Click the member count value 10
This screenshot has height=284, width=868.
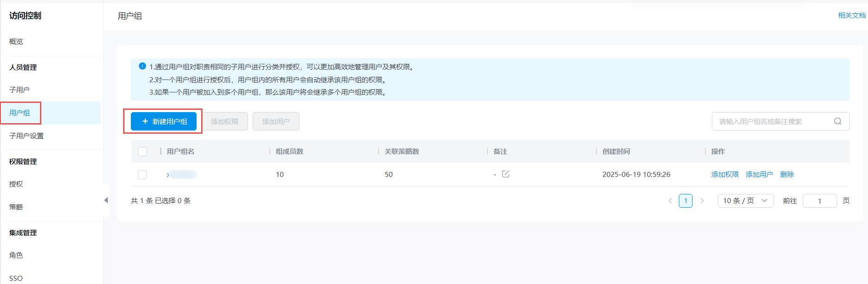pos(280,174)
